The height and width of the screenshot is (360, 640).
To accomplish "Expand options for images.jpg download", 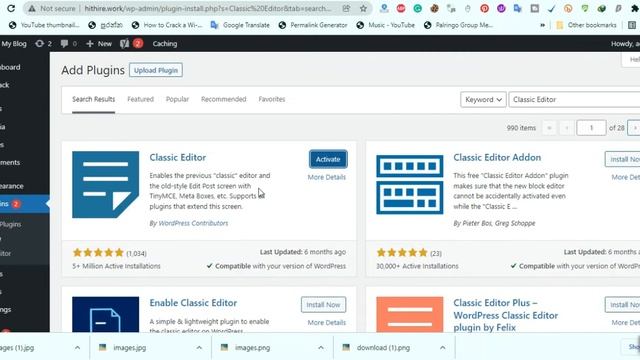I will point(199,348).
